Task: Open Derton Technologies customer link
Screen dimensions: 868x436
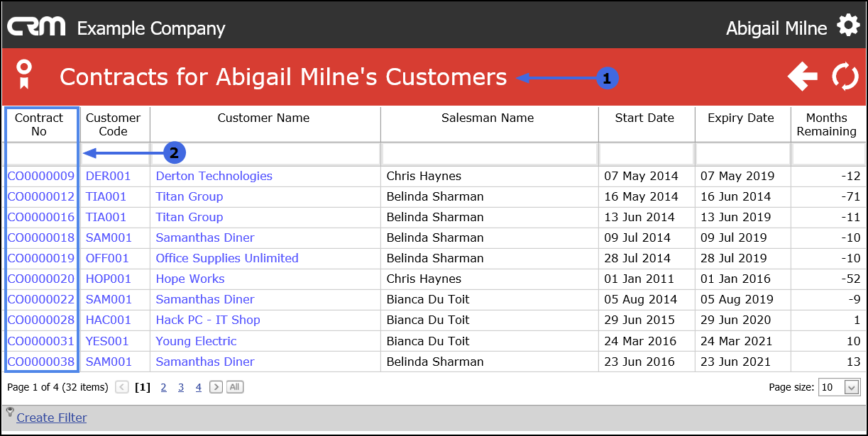Action: tap(214, 176)
